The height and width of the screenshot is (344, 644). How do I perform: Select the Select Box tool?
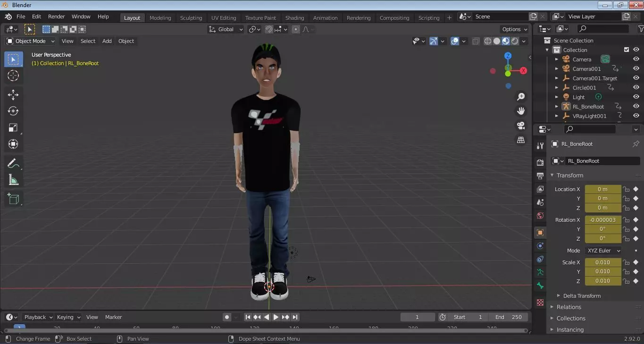(13, 59)
